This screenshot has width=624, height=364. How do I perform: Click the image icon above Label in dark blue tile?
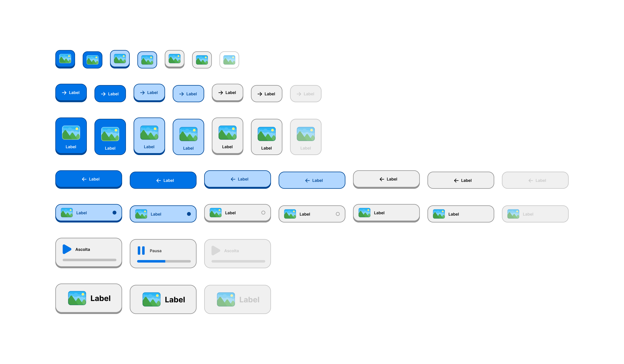[x=71, y=133]
